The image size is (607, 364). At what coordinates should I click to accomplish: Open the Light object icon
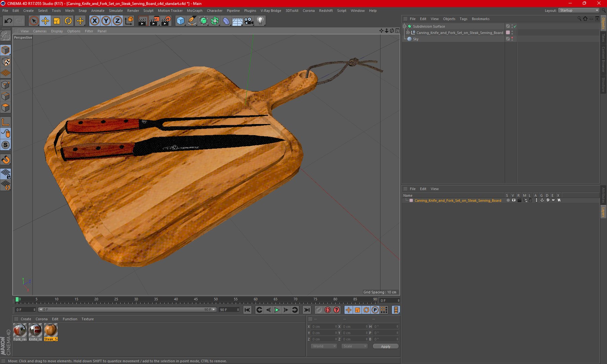(x=260, y=21)
